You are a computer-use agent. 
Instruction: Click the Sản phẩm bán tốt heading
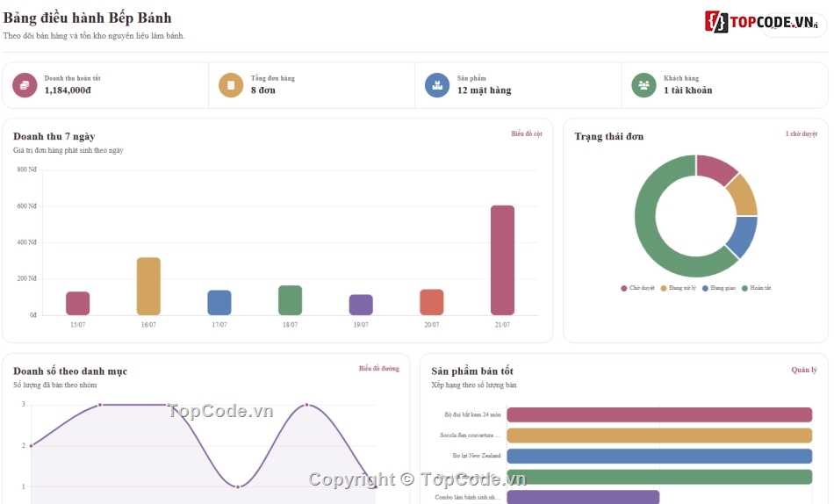click(472, 371)
